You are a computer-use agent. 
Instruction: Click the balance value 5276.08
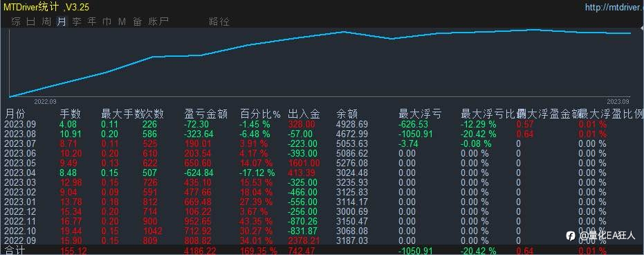coord(352,163)
